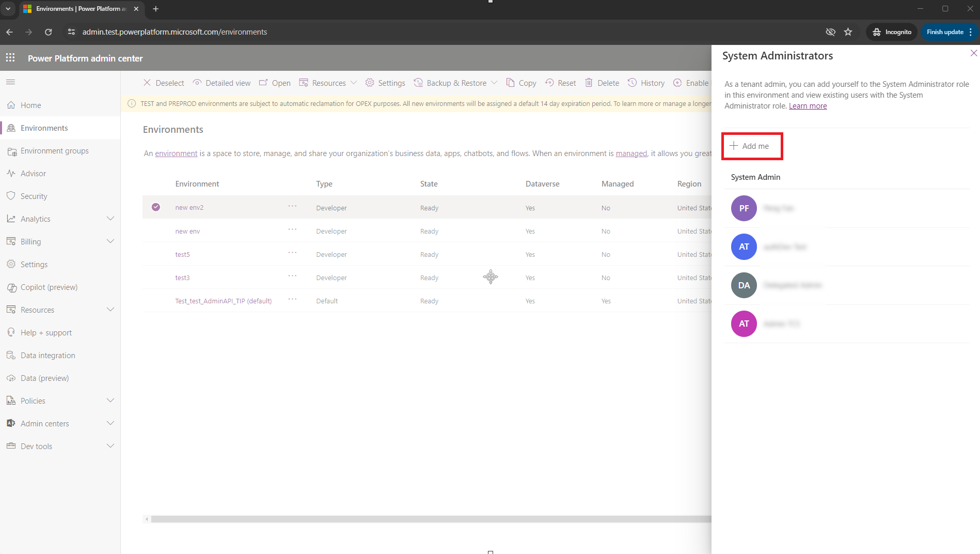Open History from the command bar
This screenshot has width=980, height=554.
(x=646, y=83)
